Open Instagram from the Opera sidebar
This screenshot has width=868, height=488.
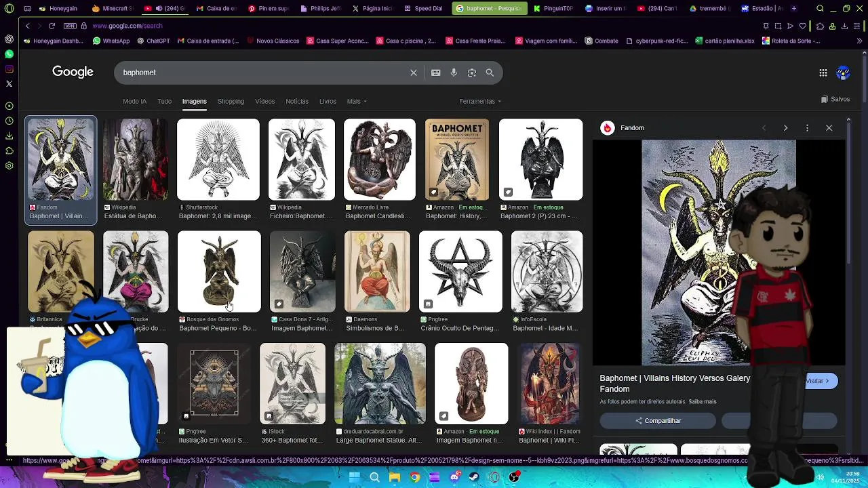9,68
